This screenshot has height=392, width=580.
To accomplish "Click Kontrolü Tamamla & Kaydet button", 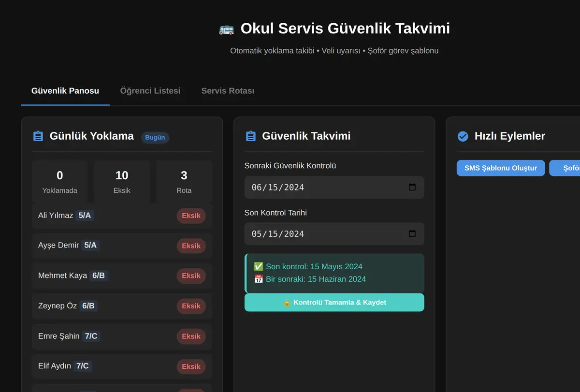I will [334, 302].
